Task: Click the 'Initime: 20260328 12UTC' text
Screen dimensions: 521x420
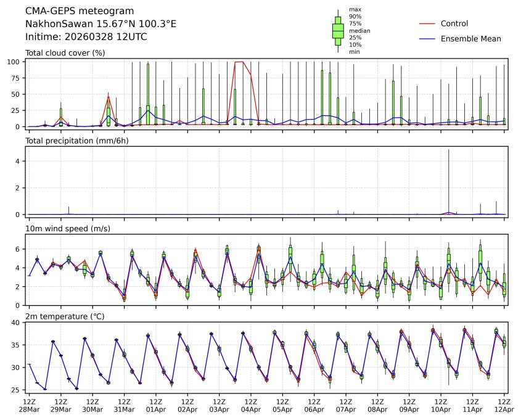Action: point(86,36)
